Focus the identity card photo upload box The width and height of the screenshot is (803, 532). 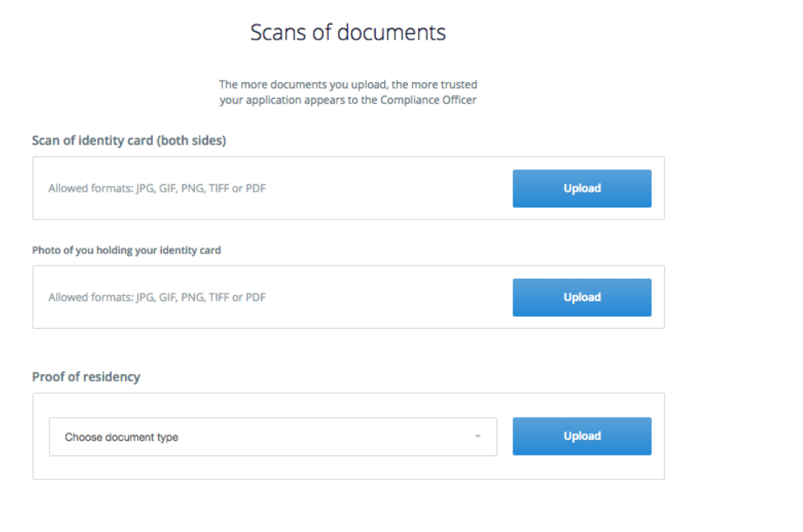pyautogui.click(x=349, y=297)
